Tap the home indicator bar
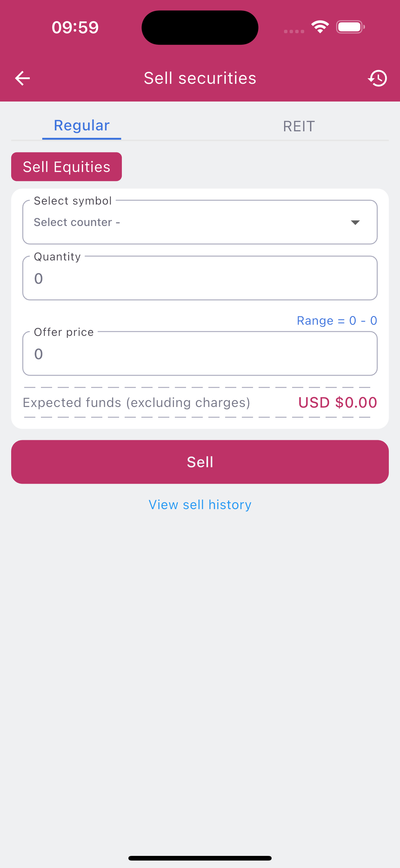400x868 pixels. (200, 858)
